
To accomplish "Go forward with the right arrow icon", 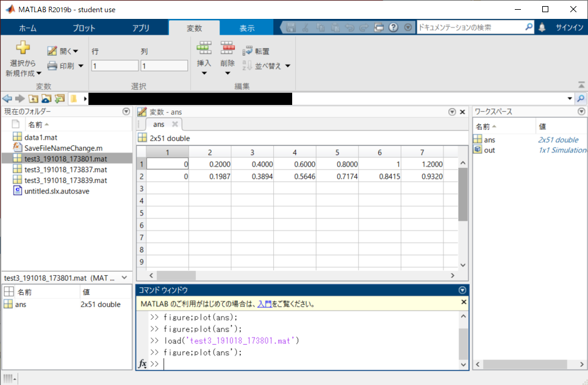I will coord(20,99).
